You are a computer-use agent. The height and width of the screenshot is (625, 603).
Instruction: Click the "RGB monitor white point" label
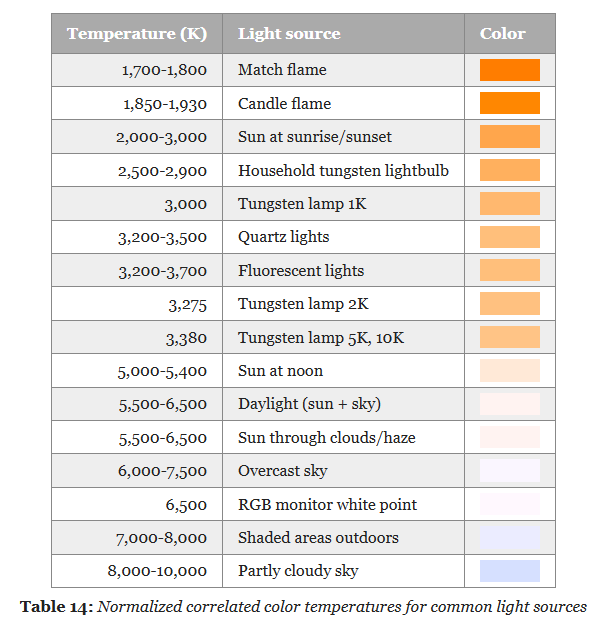point(327,505)
